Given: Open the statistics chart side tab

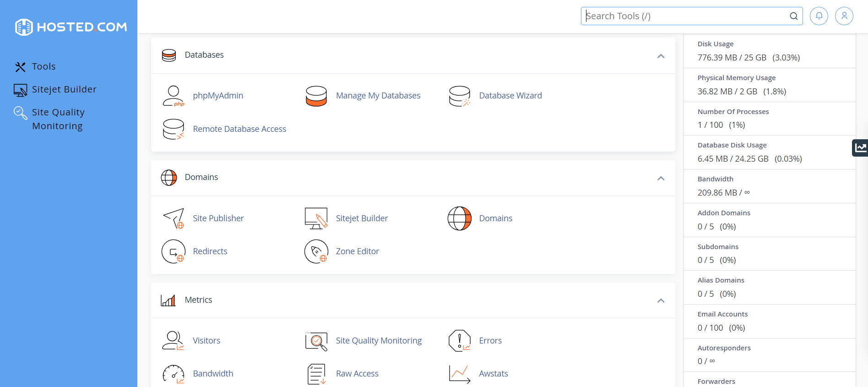Looking at the screenshot, I should [860, 147].
